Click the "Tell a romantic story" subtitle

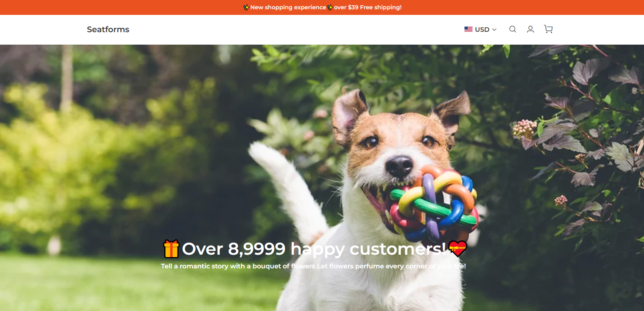313,266
